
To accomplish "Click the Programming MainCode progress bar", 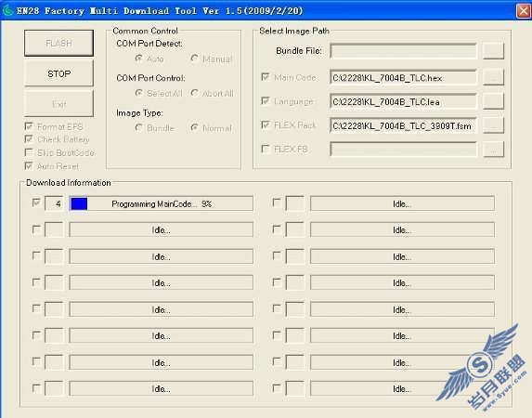I will tap(162, 203).
